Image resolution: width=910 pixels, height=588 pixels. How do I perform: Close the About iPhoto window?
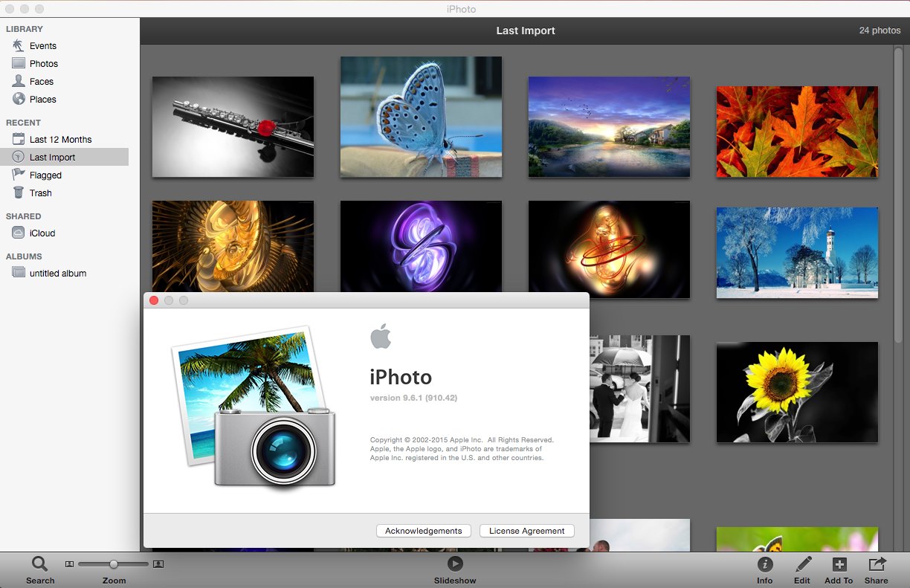tap(154, 300)
